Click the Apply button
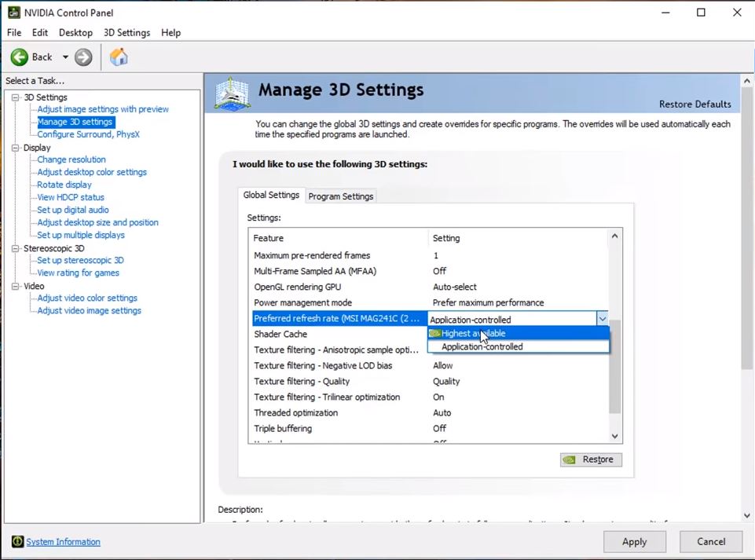 634,541
